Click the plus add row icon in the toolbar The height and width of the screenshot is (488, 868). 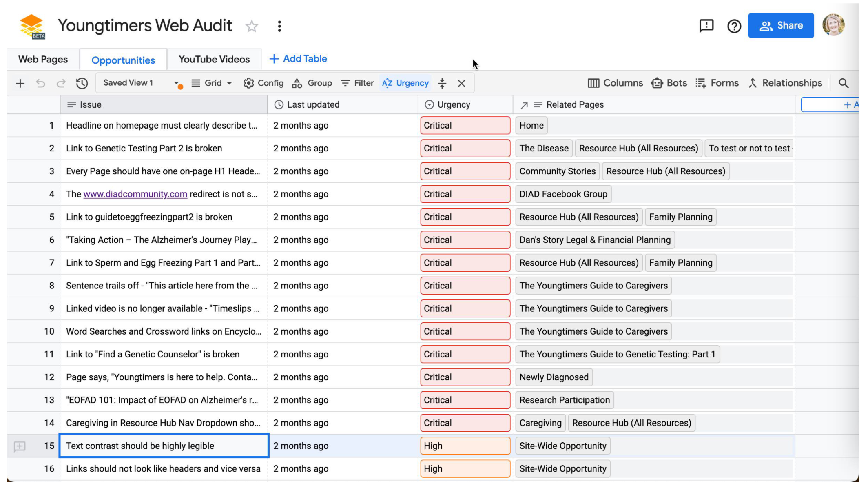tap(20, 84)
